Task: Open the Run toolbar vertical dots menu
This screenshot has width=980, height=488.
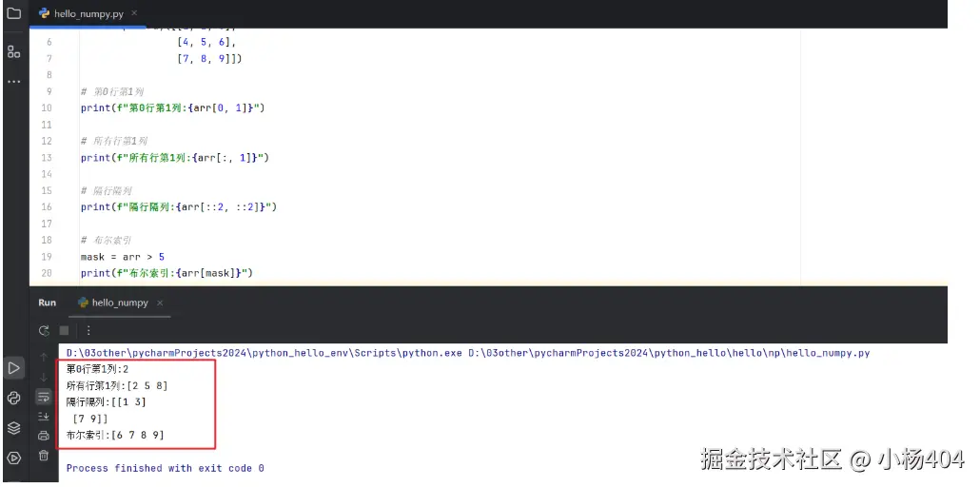Action: click(88, 330)
